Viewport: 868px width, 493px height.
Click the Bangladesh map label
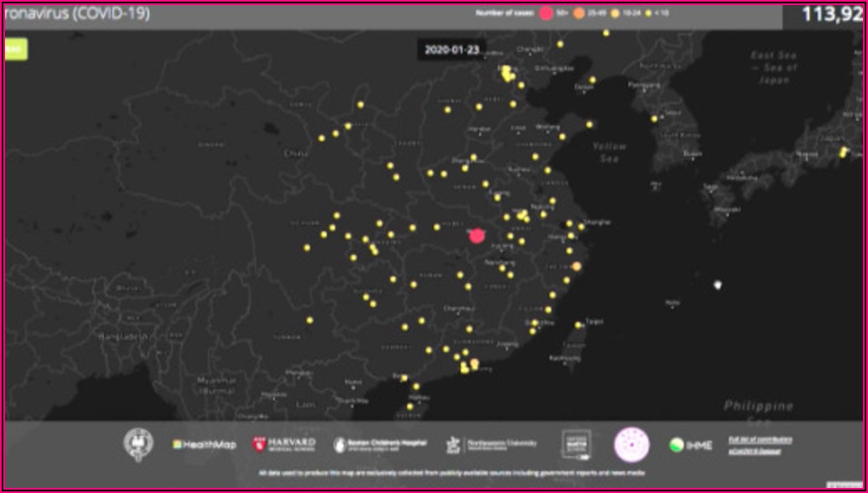pos(123,335)
